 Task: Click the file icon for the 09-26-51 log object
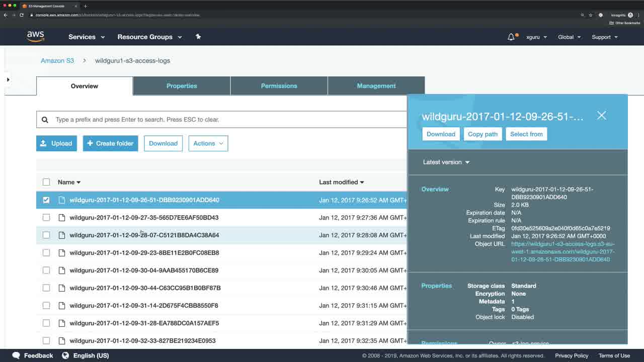pos(62,200)
